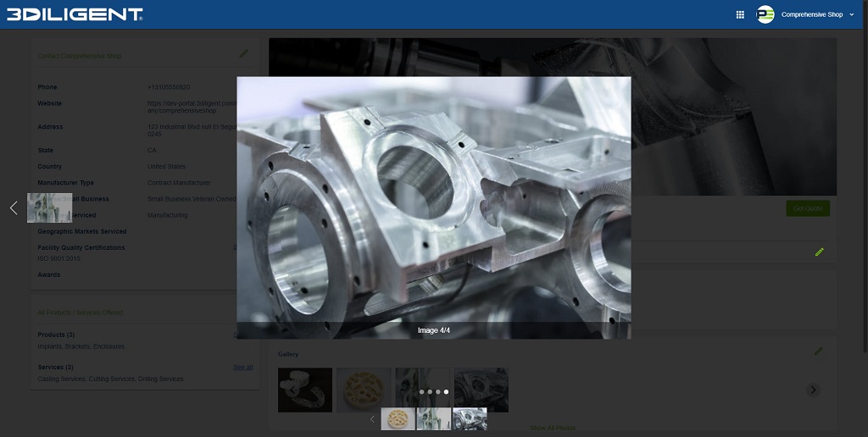Viewport: 868px width, 437px height.
Task: Open first gallery photo of dental implant
Action: 305,390
